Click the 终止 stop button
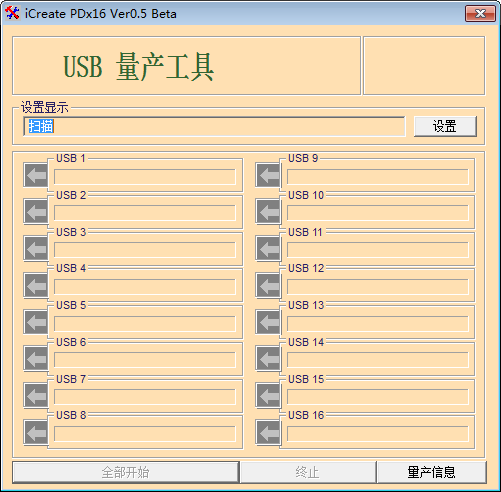Image resolution: width=501 pixels, height=492 pixels. click(308, 472)
